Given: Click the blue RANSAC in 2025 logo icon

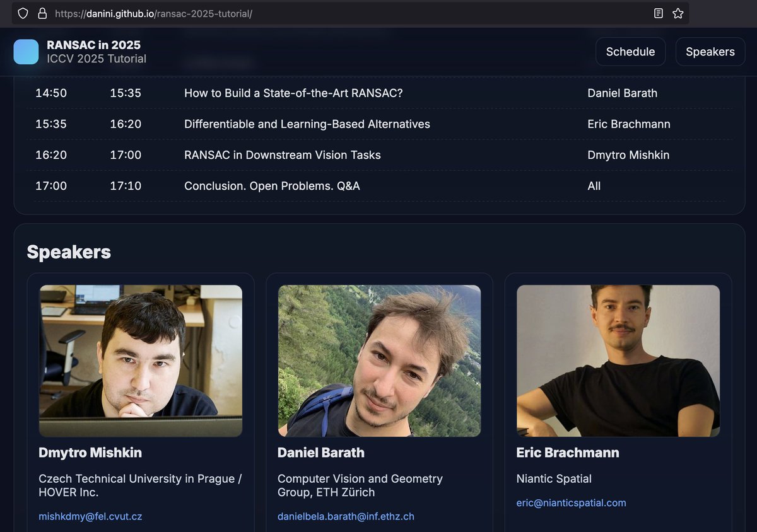Looking at the screenshot, I should [x=26, y=51].
